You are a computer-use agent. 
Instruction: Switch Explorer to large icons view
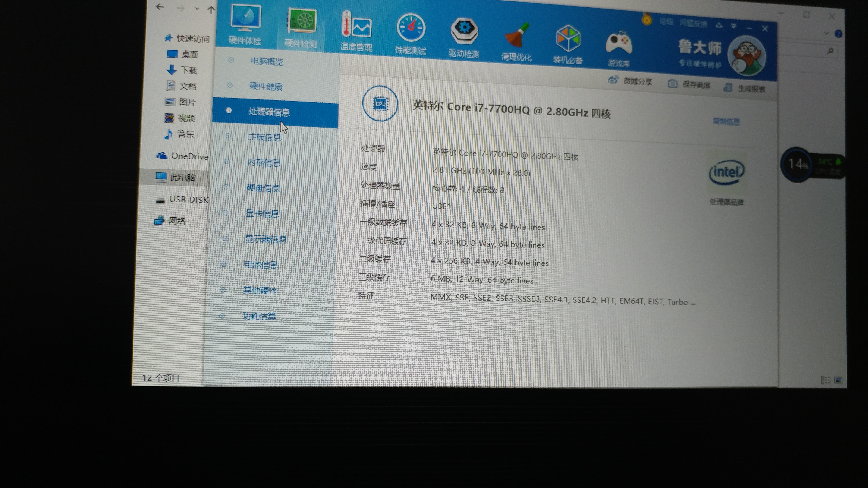click(839, 380)
